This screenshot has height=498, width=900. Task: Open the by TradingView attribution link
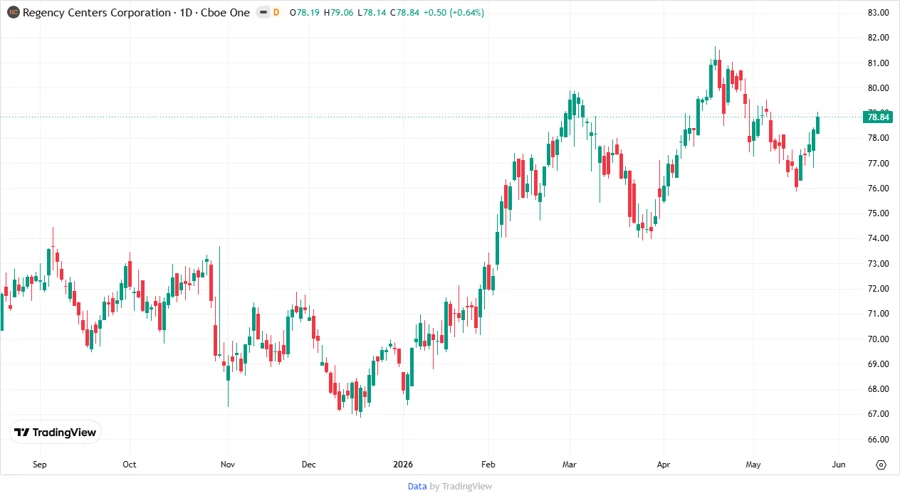(x=461, y=486)
